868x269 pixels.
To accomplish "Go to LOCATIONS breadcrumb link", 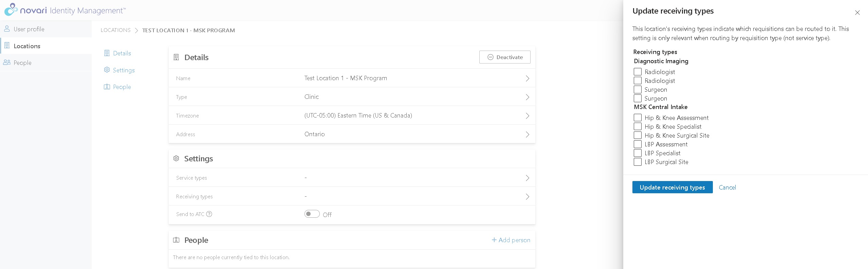I will click(115, 30).
